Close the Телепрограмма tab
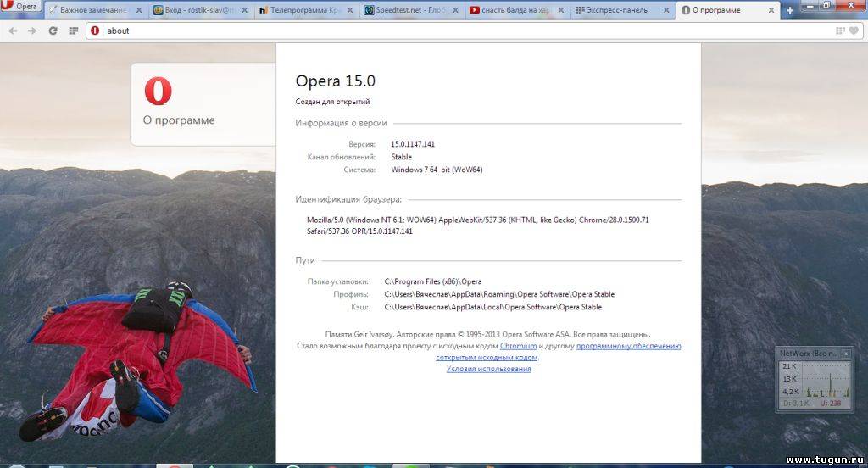This screenshot has width=868, height=468. tap(350, 10)
